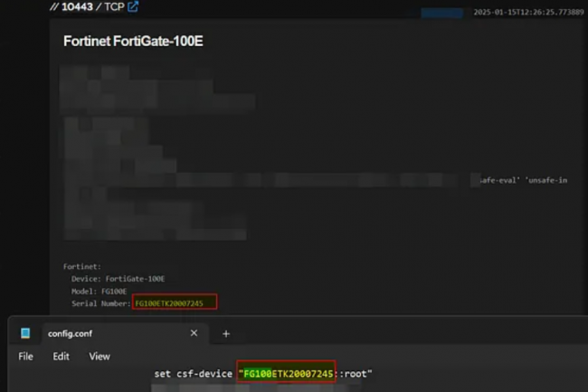Image resolution: width=588 pixels, height=392 pixels.
Task: Click the blue badge left of the timestamp
Action: (x=442, y=13)
